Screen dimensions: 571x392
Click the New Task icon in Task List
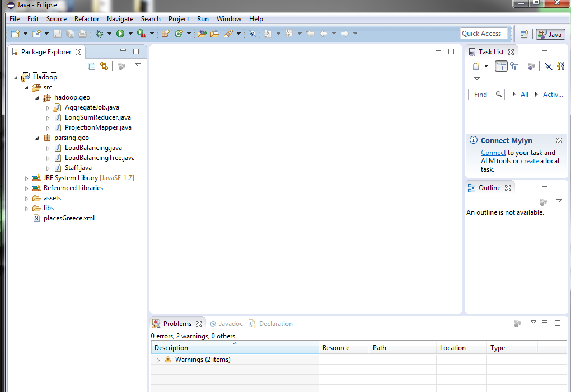click(476, 66)
